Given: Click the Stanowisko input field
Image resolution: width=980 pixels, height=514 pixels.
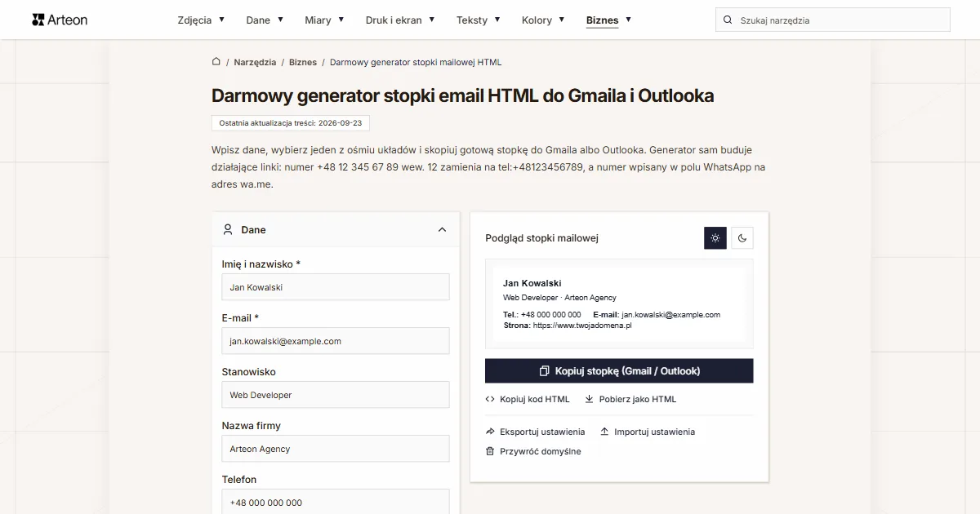Looking at the screenshot, I should click(336, 395).
